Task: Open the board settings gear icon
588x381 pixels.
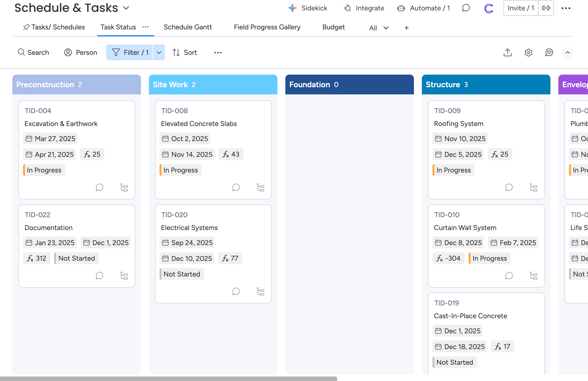Action: (528, 52)
